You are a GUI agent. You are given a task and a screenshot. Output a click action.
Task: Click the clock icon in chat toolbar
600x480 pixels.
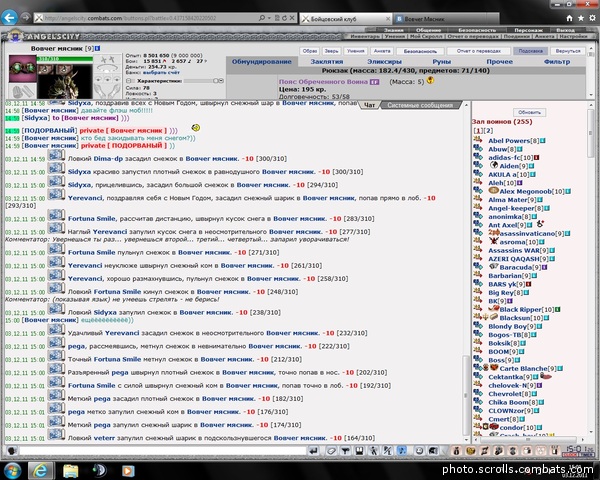(x=419, y=451)
